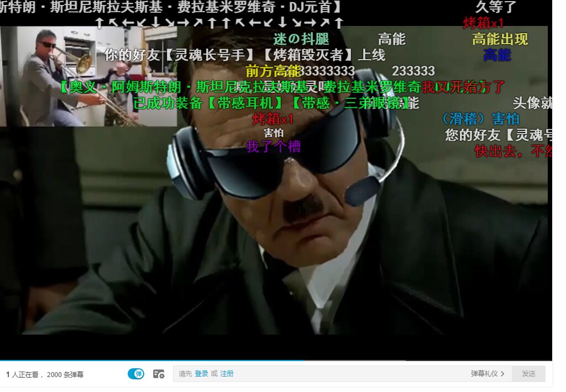This screenshot has height=392, width=566.
Task: Click the yellow 前方高能 danmaku comment
Action: click(x=272, y=71)
